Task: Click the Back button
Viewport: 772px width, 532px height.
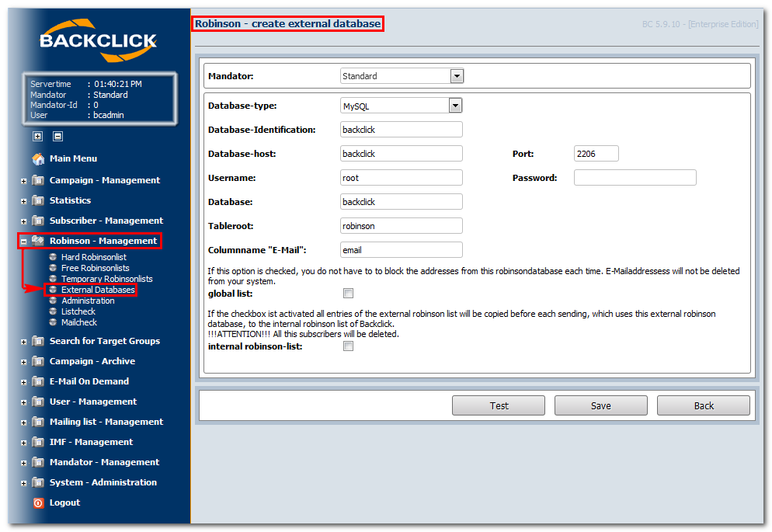Action: (x=703, y=405)
